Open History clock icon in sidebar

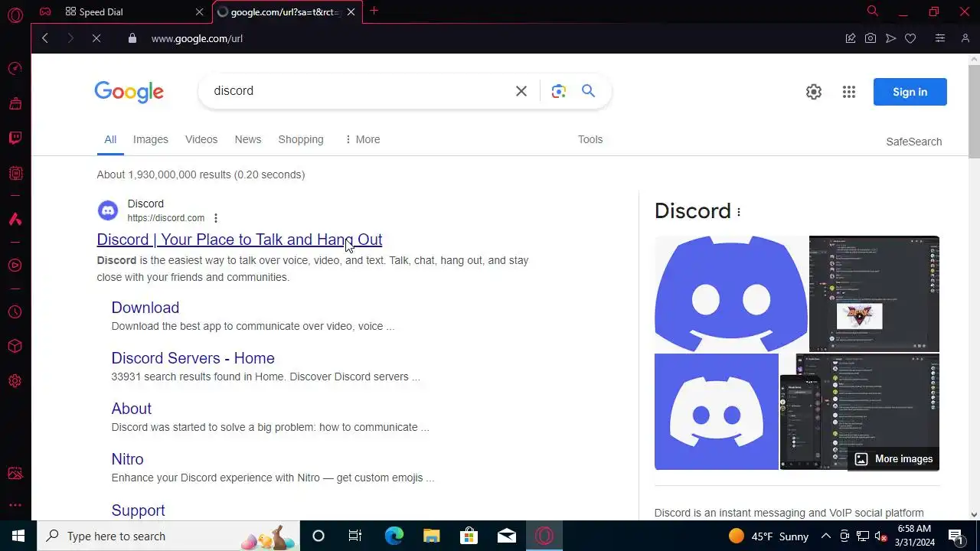15,312
